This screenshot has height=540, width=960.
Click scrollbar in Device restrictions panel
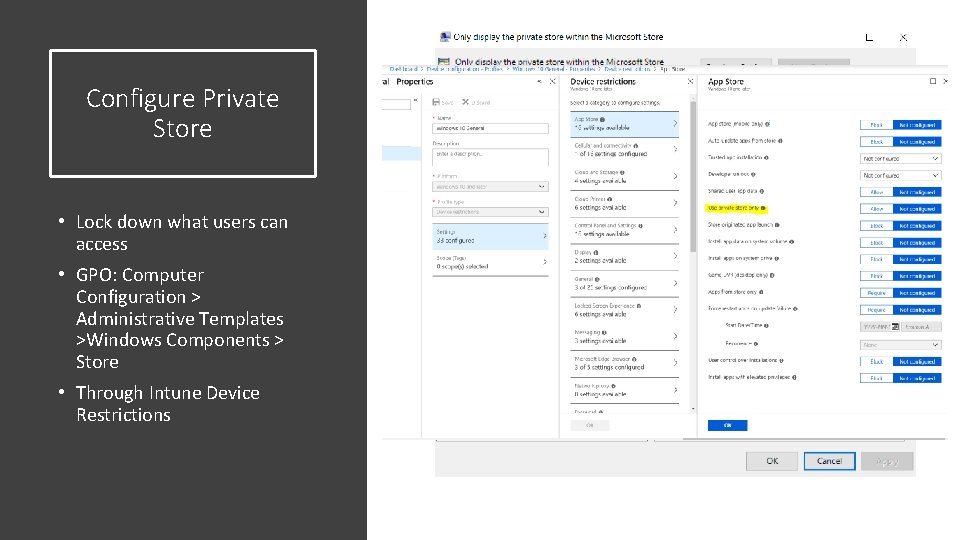point(693,178)
